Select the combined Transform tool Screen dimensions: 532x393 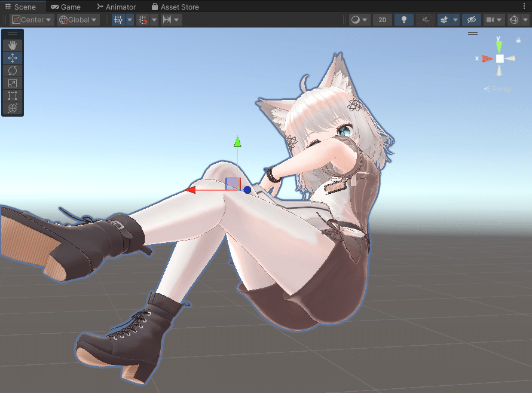point(12,109)
